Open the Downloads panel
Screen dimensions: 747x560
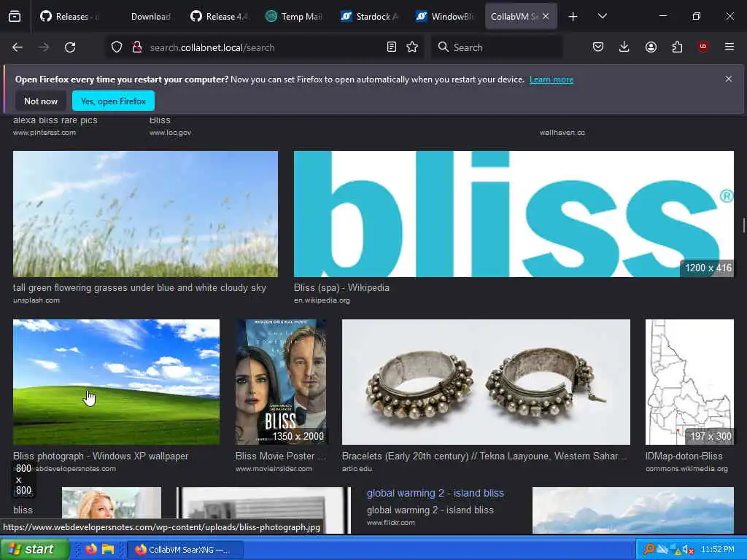[x=624, y=47]
